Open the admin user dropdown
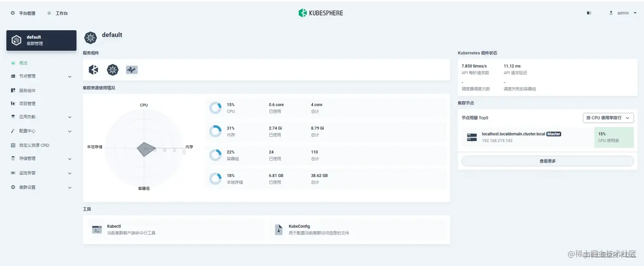The height and width of the screenshot is (266, 644). 623,13
